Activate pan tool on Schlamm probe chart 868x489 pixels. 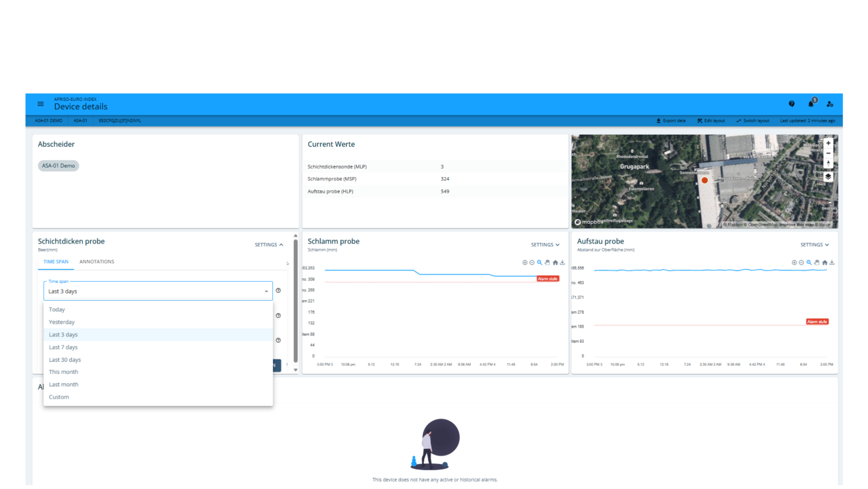(x=547, y=263)
